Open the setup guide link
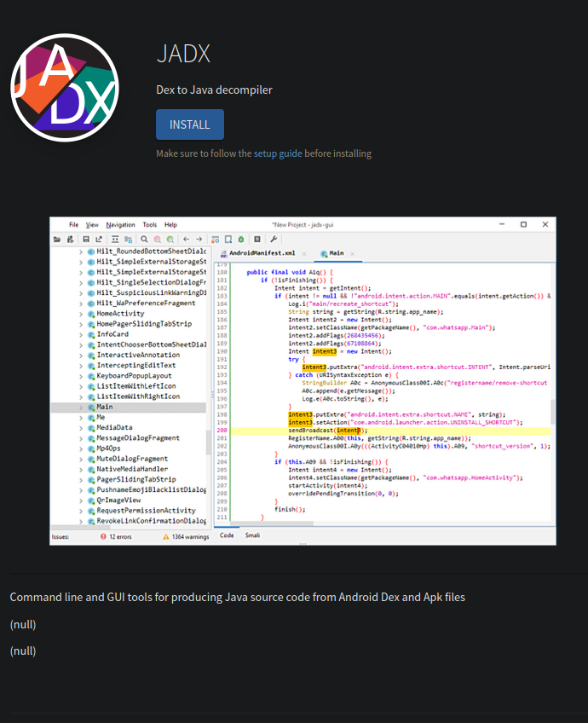The image size is (588, 723). click(278, 153)
